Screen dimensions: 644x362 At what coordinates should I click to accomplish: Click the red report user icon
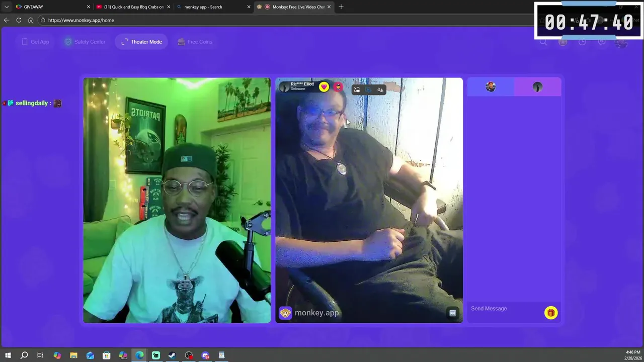coord(338,87)
